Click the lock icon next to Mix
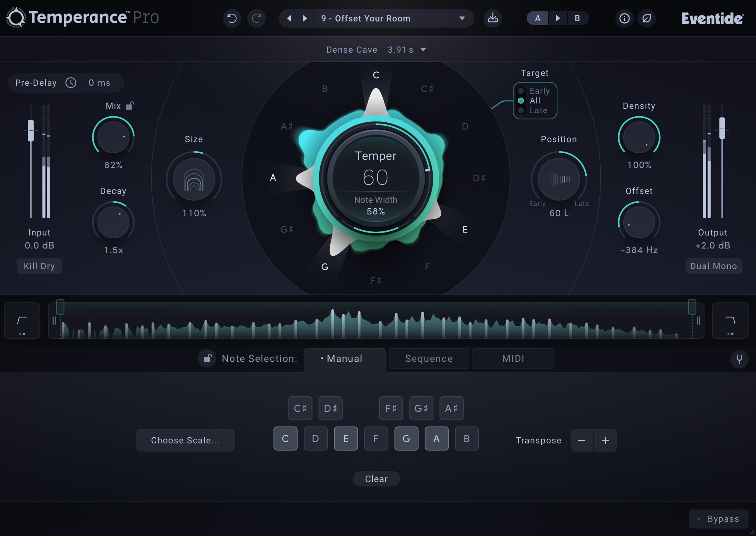This screenshot has height=536, width=756. 129,105
